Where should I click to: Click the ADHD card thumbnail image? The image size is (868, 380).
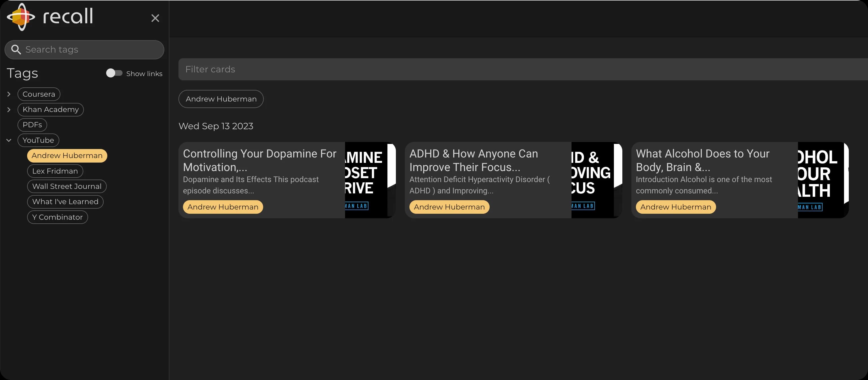click(x=597, y=180)
